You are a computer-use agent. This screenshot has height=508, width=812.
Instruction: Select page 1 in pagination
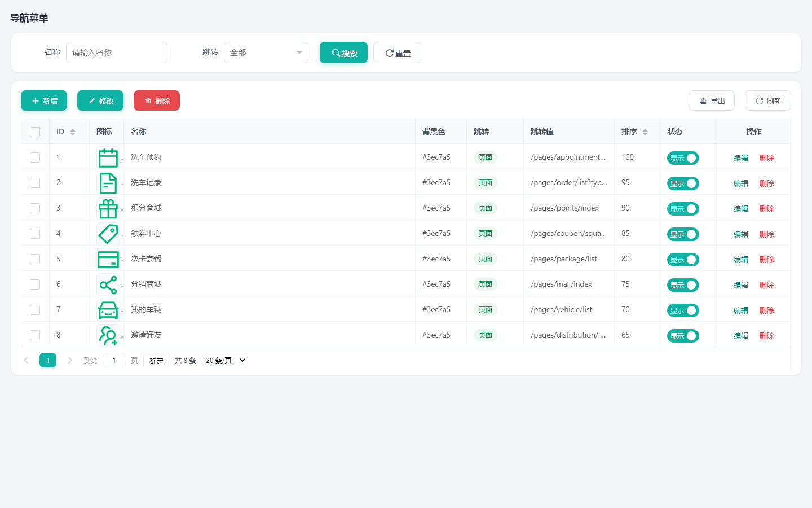(48, 360)
